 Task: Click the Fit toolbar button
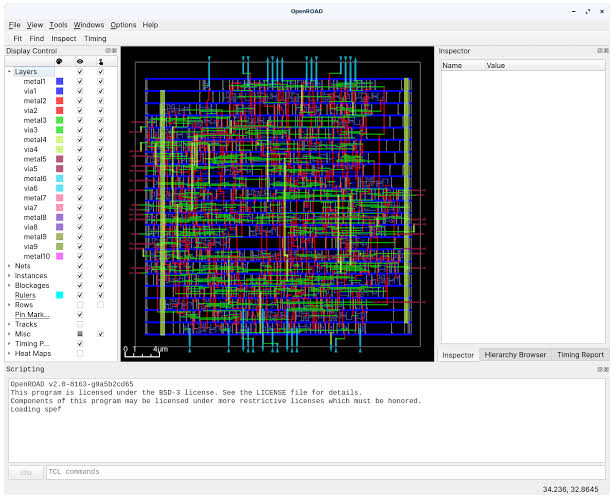coord(18,39)
